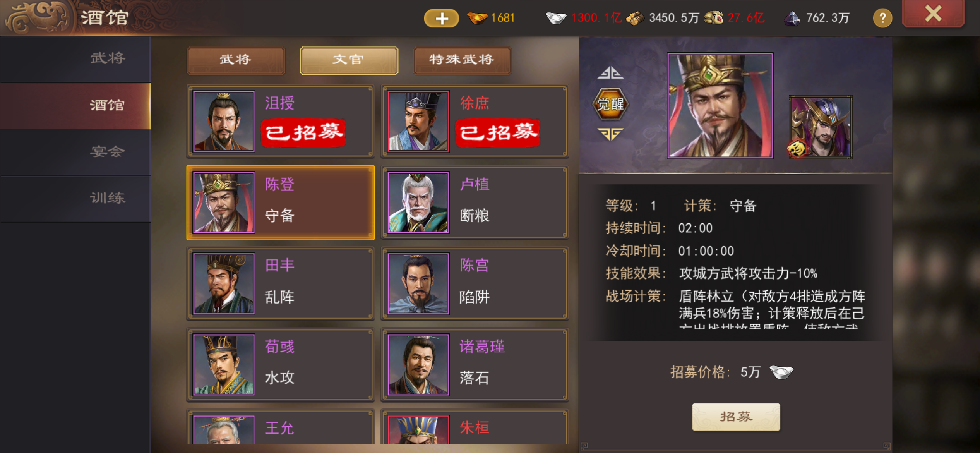980x453 pixels.
Task: Click the 觉醒 awaken hexagon icon
Action: pos(610,103)
